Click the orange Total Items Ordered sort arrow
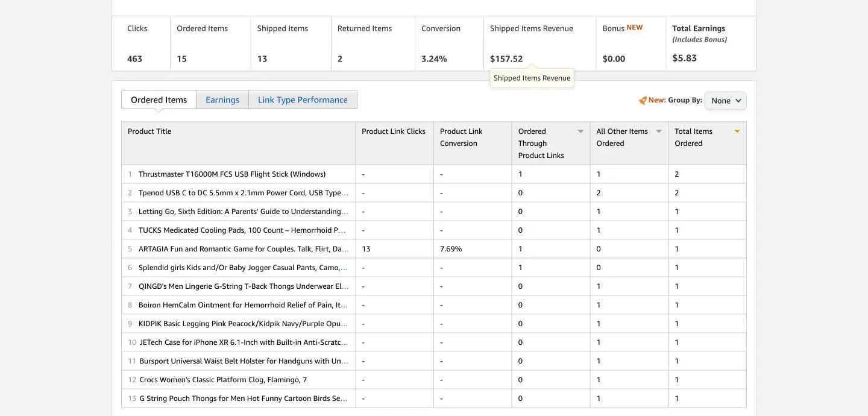 [x=737, y=131]
